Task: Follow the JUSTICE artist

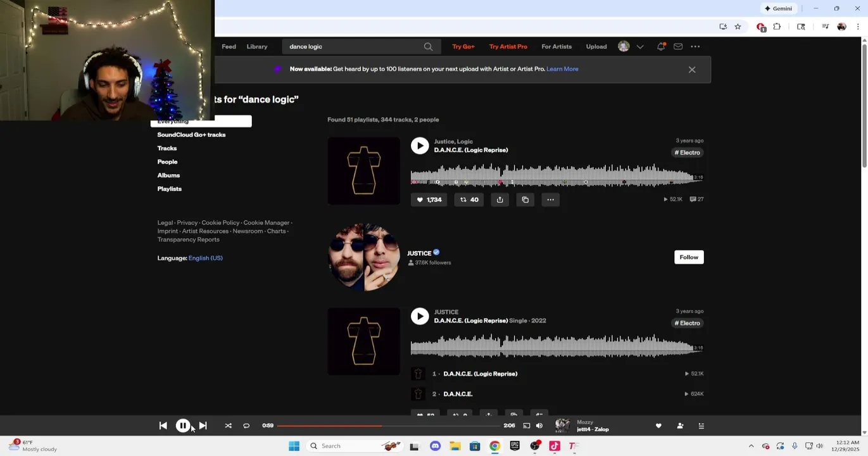Action: (689, 257)
